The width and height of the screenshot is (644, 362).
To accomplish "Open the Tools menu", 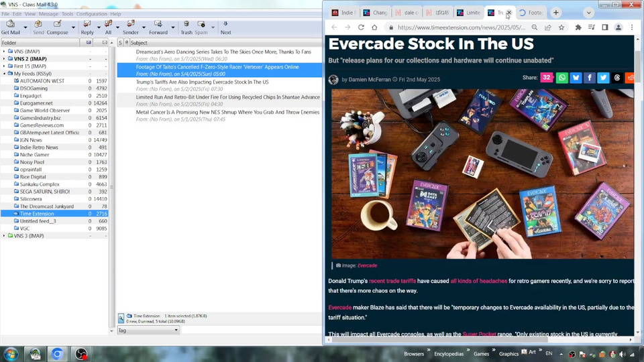I will coord(67,14).
